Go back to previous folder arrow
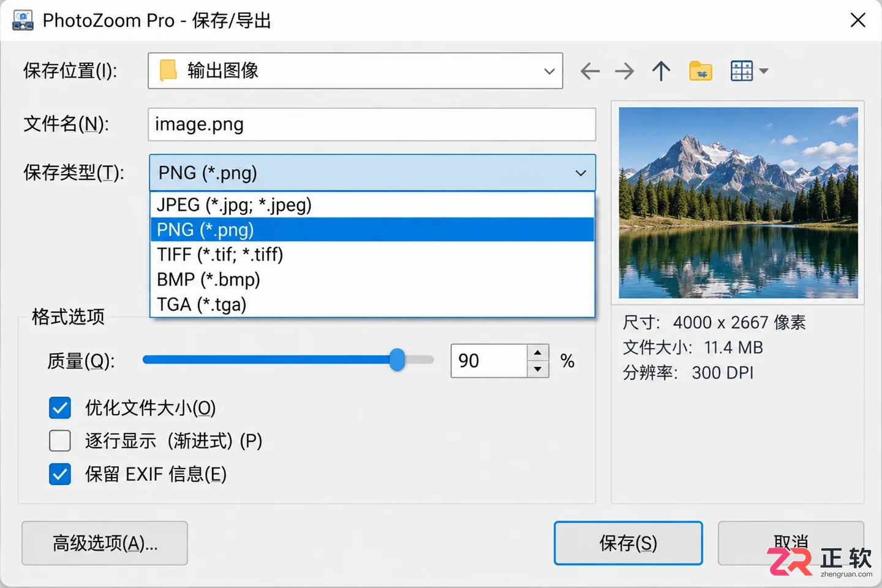The height and width of the screenshot is (588, 882). pyautogui.click(x=590, y=71)
